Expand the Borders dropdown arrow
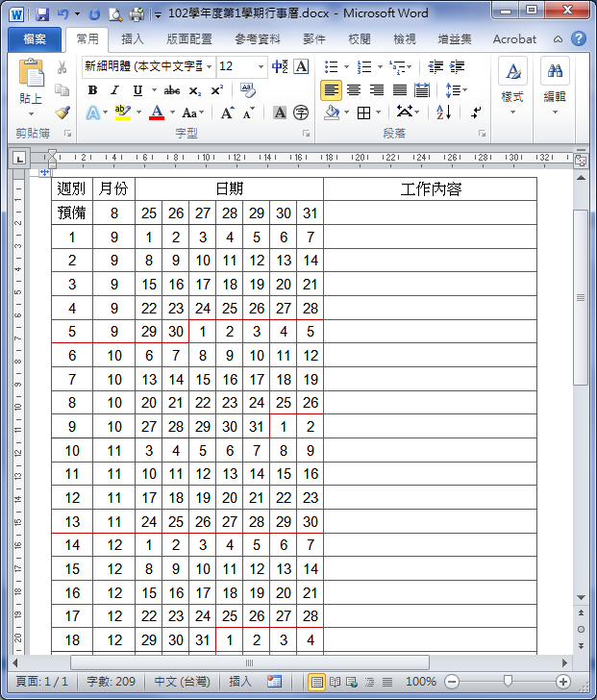 point(379,112)
